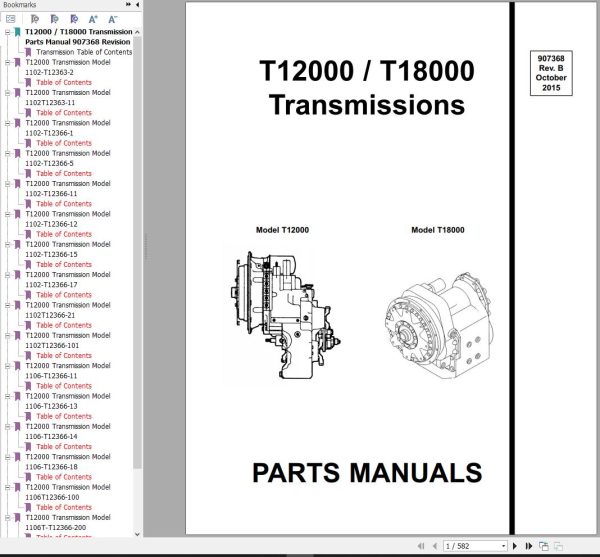The height and width of the screenshot is (557, 600).
Task: Hide the Bookmarks panel with the left arrow
Action: tap(137, 5)
